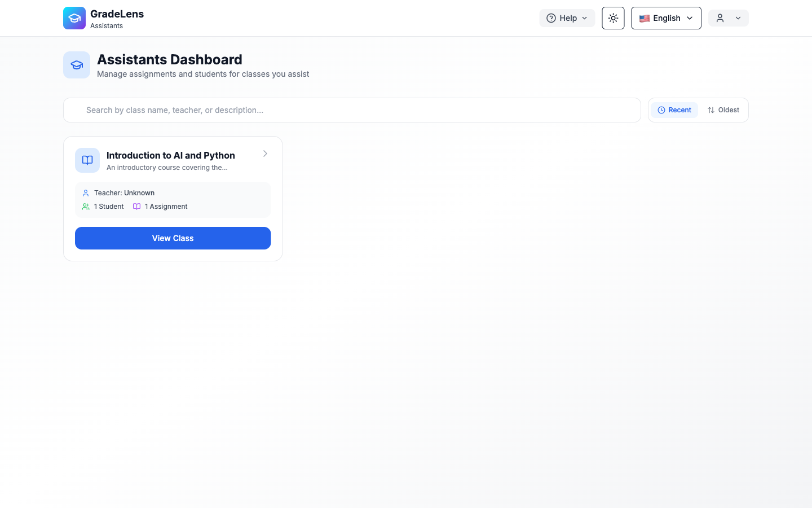This screenshot has height=508, width=812.
Task: Click the teacher person icon in card
Action: (x=86, y=193)
